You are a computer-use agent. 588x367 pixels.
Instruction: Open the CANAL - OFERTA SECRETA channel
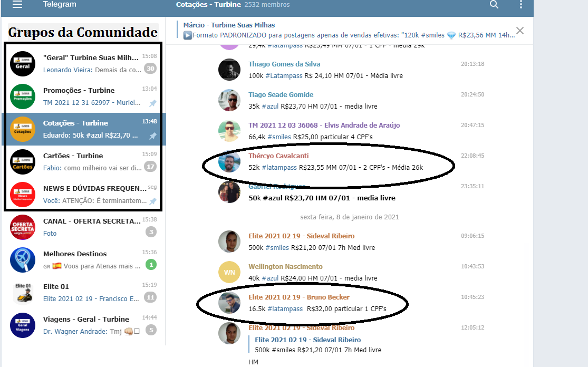tap(84, 227)
